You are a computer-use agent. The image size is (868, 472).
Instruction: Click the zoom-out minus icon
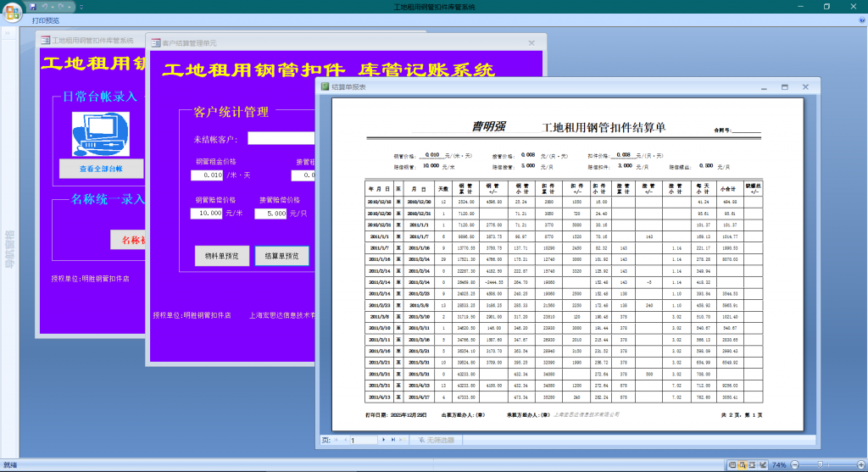[795, 464]
